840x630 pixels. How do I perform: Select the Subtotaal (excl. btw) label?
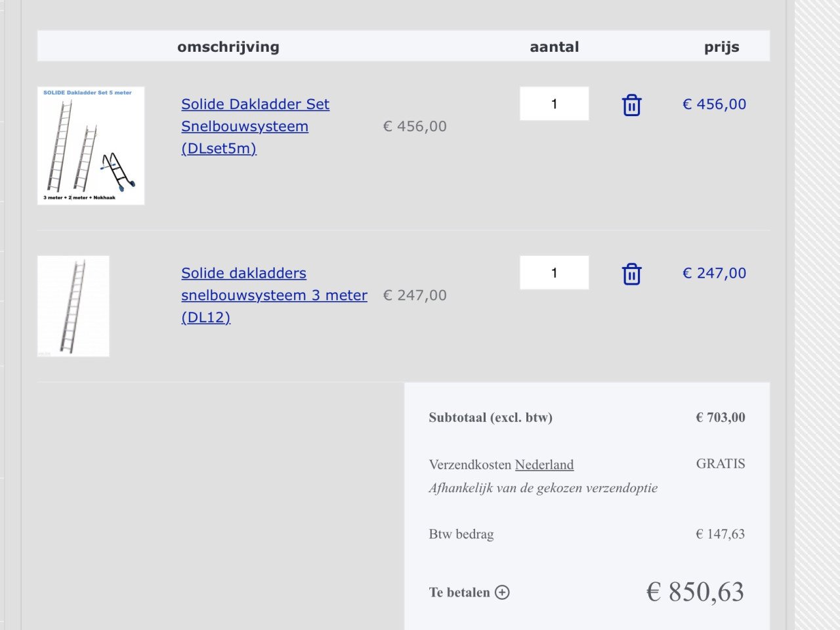point(491,417)
